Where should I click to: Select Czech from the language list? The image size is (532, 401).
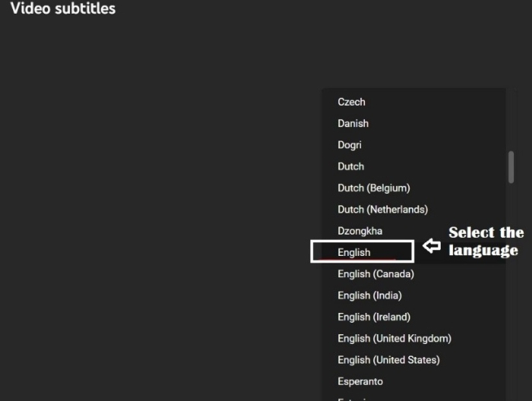click(x=351, y=102)
